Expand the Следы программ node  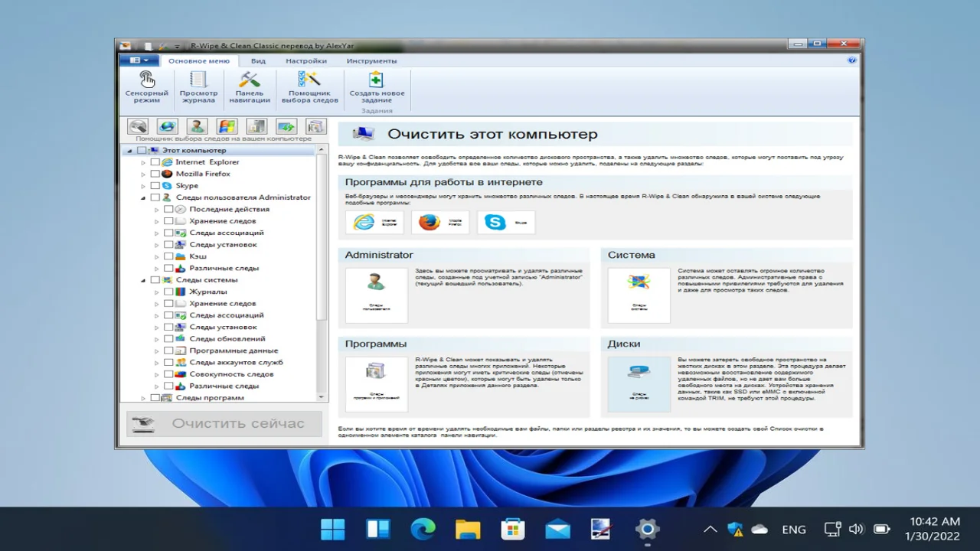pos(143,398)
